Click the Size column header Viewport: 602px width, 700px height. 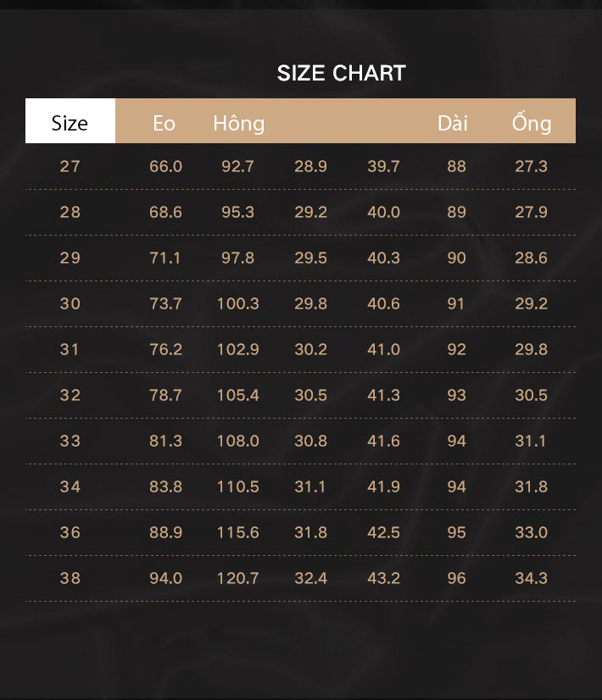click(x=70, y=121)
